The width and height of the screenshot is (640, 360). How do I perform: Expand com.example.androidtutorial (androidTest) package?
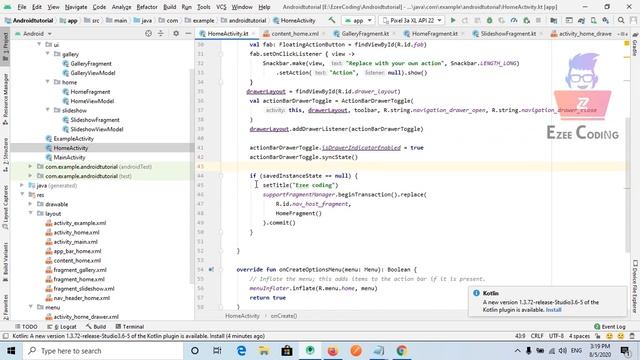[30, 166]
